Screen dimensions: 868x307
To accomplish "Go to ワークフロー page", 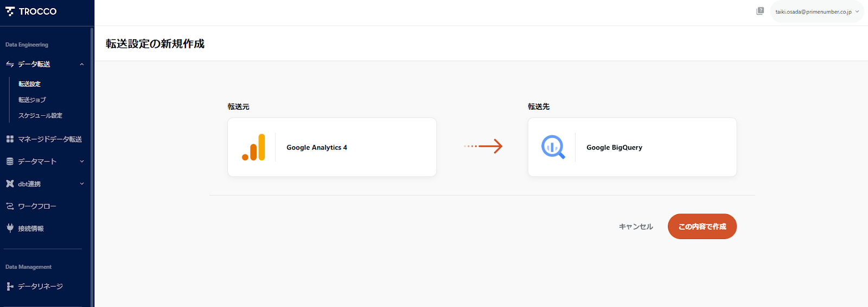I will [x=37, y=206].
